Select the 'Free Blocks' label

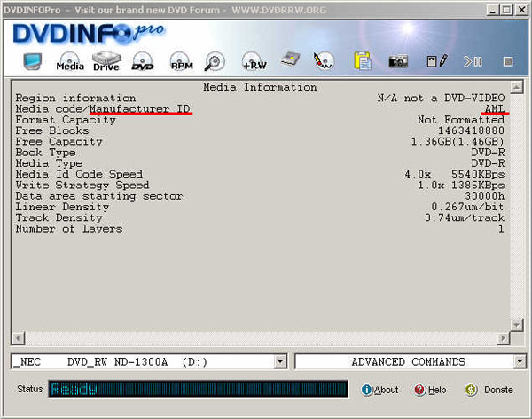pos(52,130)
